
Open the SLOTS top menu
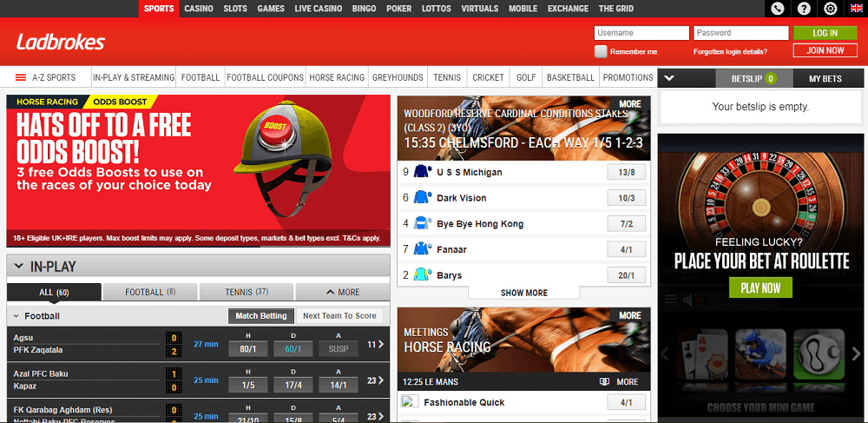(x=235, y=9)
